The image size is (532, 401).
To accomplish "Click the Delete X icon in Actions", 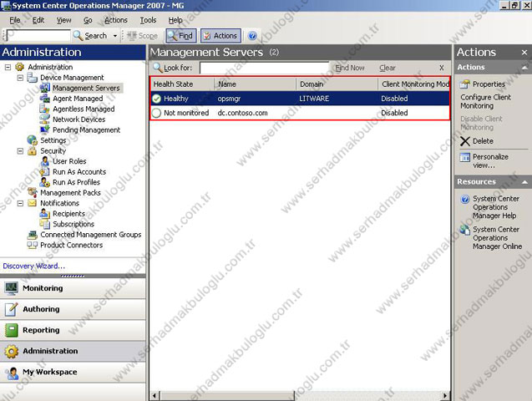I will tap(465, 141).
